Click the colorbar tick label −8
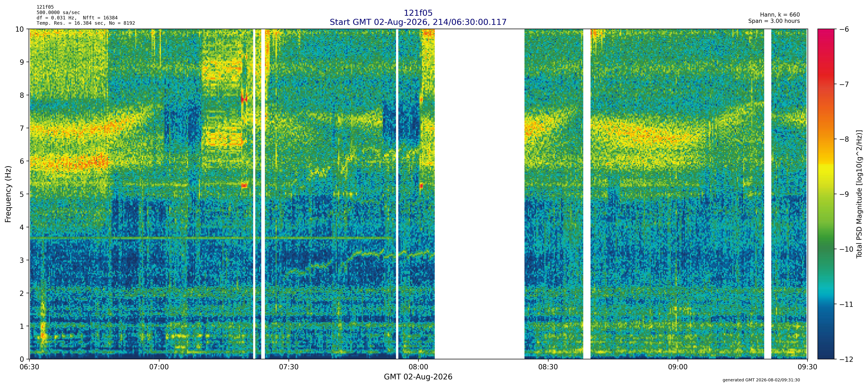 coord(844,139)
